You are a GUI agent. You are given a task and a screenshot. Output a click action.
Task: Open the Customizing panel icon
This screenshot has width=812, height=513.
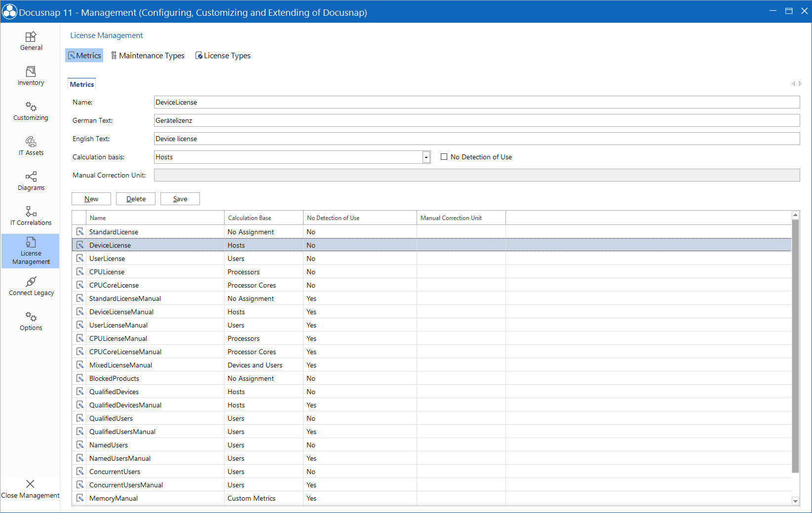(x=31, y=108)
